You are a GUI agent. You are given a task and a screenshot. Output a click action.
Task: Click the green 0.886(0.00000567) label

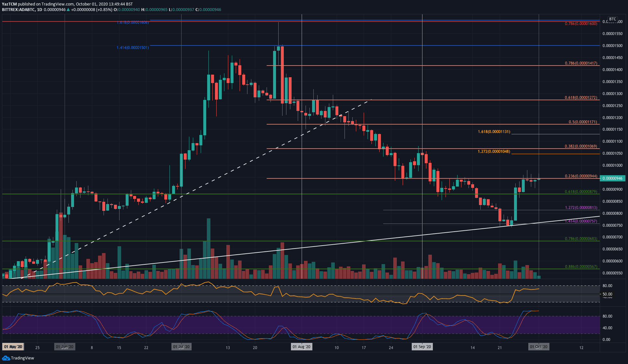tap(581, 267)
